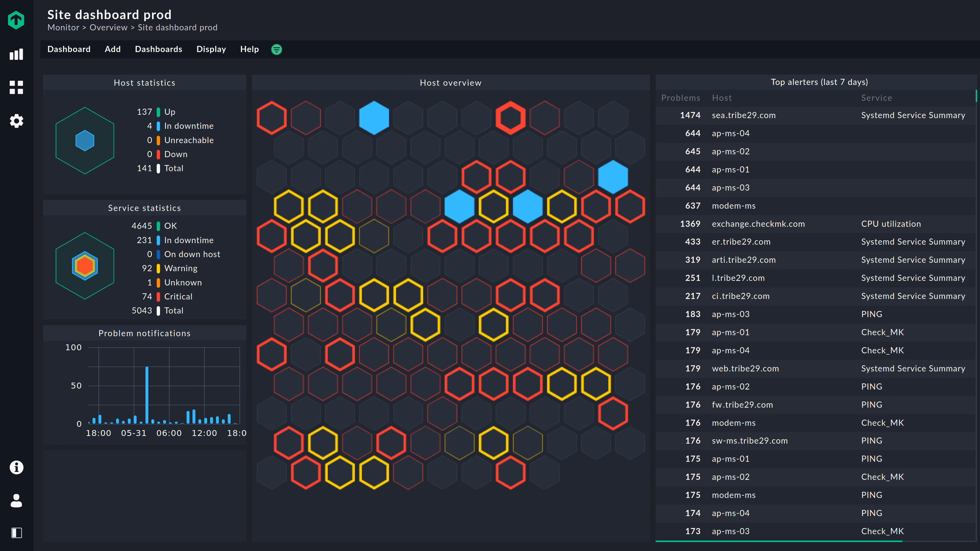This screenshot has height=551, width=980.
Task: Open the Add menu
Action: [113, 49]
